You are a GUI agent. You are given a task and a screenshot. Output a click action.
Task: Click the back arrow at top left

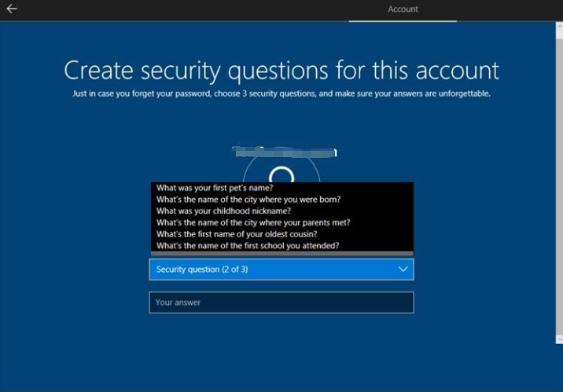click(x=12, y=9)
